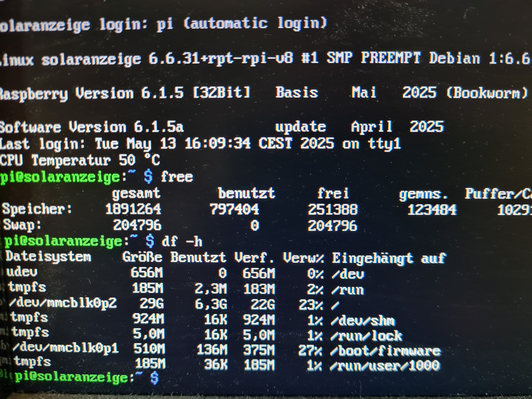
Task: Click the 'df -h' command text
Action: pyautogui.click(x=182, y=241)
